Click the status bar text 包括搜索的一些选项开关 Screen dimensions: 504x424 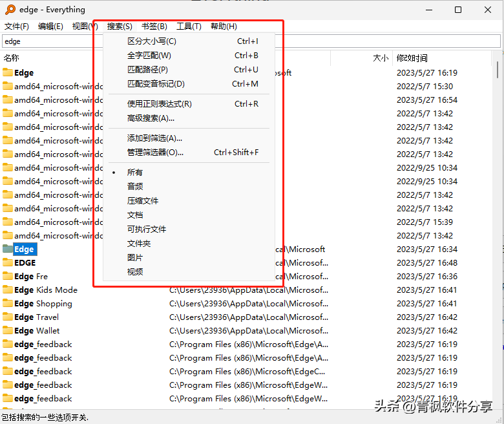tap(45, 418)
